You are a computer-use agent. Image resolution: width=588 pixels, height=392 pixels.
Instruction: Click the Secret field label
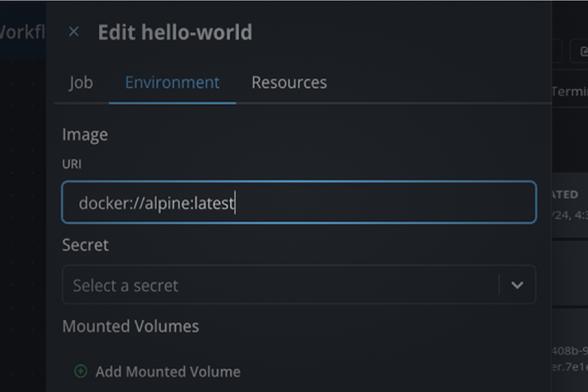[85, 245]
